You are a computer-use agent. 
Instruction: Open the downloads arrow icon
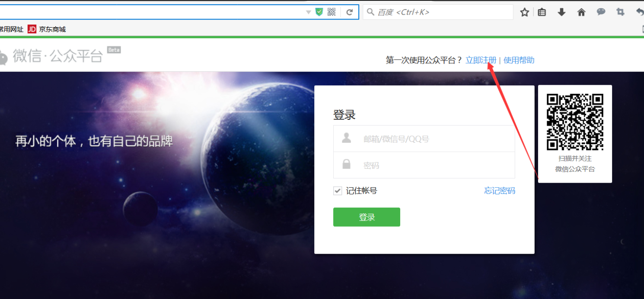point(561,12)
